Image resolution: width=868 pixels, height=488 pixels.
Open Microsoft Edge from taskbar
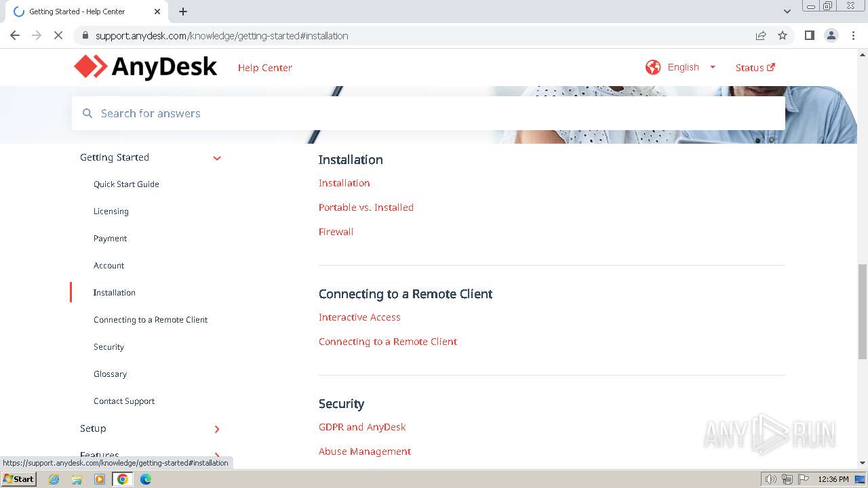[x=146, y=479]
